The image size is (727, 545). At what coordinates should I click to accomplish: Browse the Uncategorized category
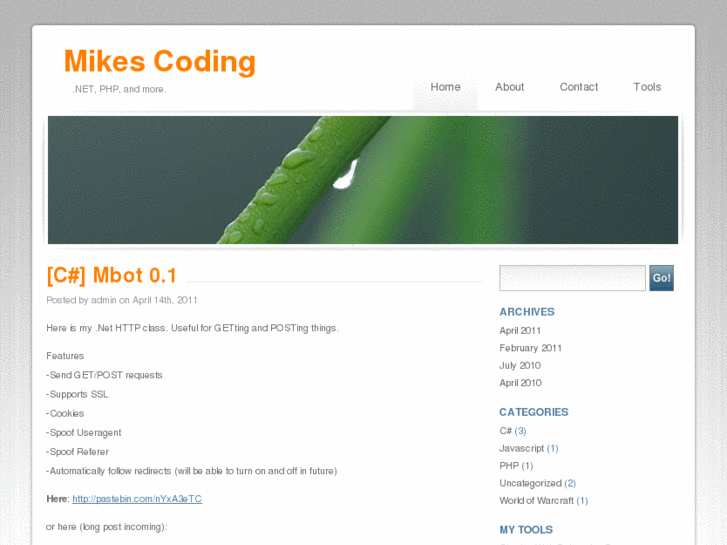click(530, 483)
